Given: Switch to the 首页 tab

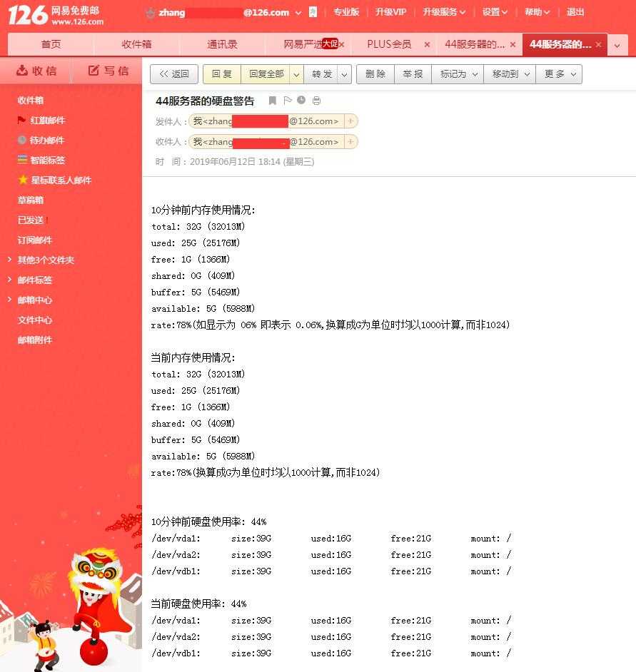Looking at the screenshot, I should tap(51, 44).
